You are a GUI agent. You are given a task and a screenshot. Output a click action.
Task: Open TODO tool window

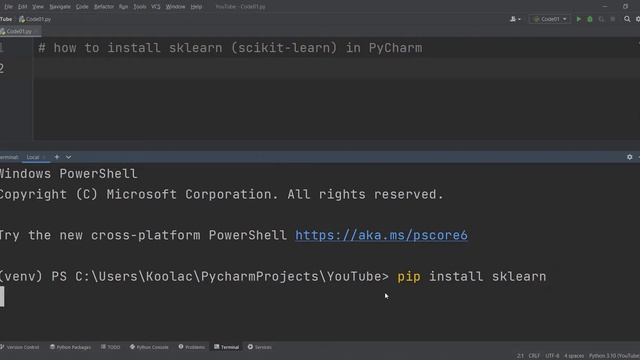click(x=111, y=347)
